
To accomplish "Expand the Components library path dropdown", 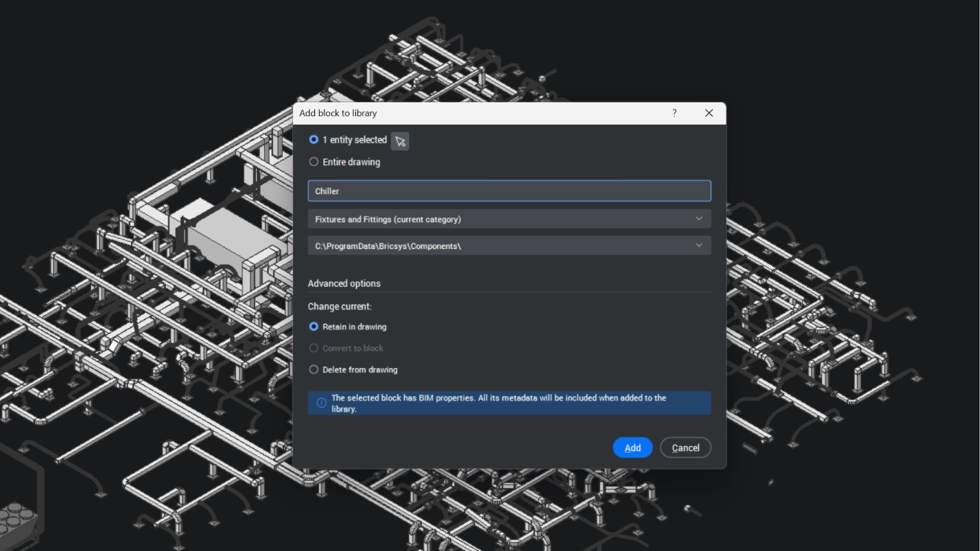I will click(509, 246).
